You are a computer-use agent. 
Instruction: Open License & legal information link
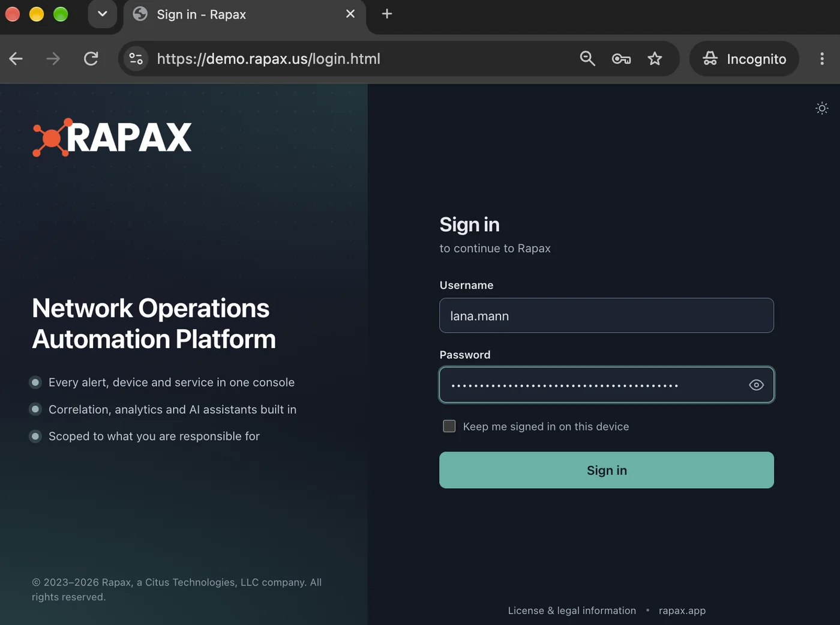click(572, 611)
